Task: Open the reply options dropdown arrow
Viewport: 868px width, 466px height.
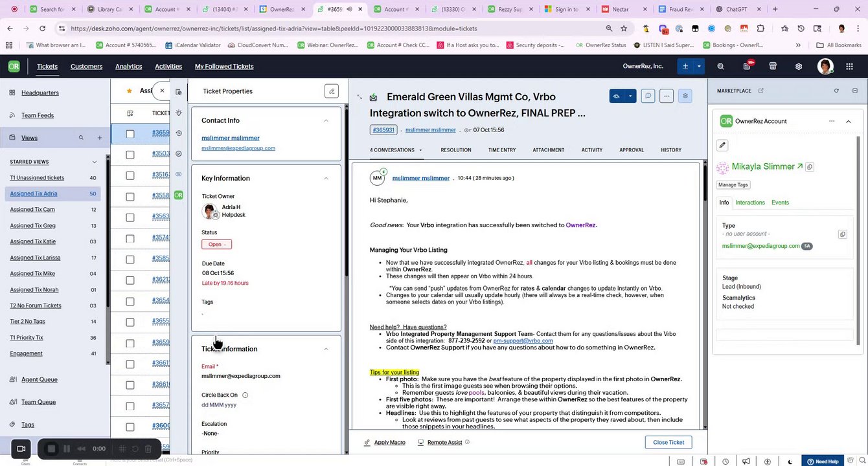Action: (x=630, y=96)
